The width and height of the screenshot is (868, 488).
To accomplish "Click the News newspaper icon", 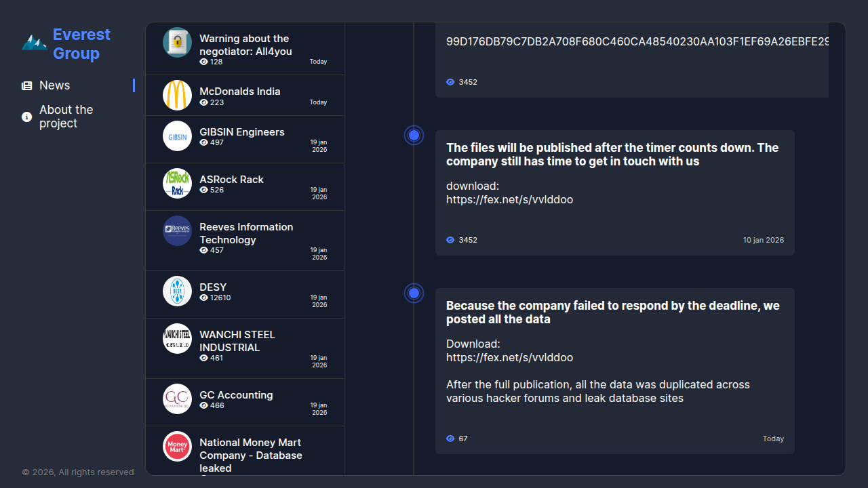I will [27, 86].
